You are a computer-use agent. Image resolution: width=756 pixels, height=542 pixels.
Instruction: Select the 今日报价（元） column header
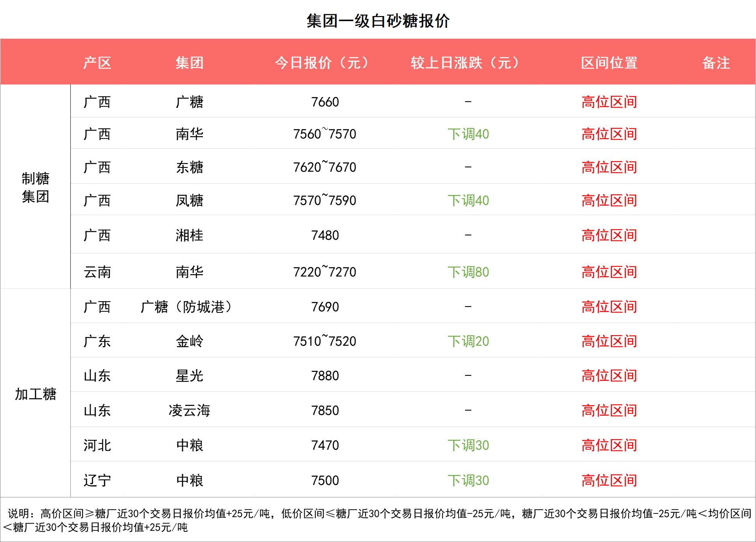324,63
